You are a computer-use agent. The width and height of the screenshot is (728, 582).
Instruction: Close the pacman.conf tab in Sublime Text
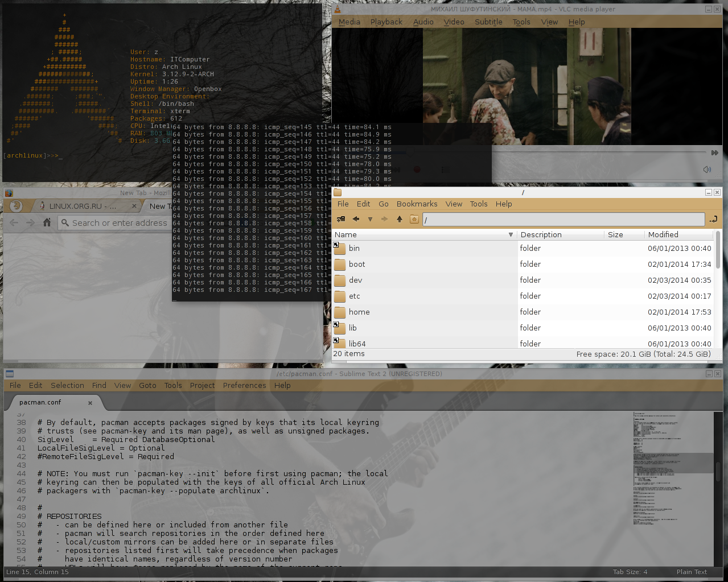tap(90, 403)
